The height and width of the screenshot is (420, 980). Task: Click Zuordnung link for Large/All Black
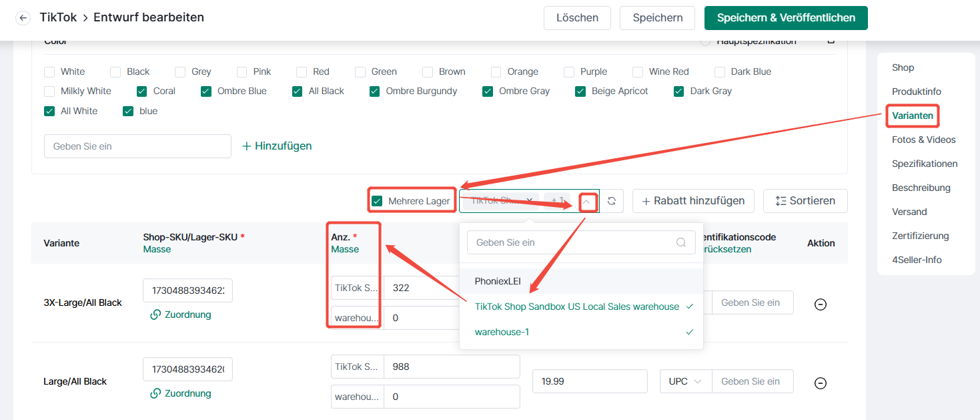pos(181,393)
